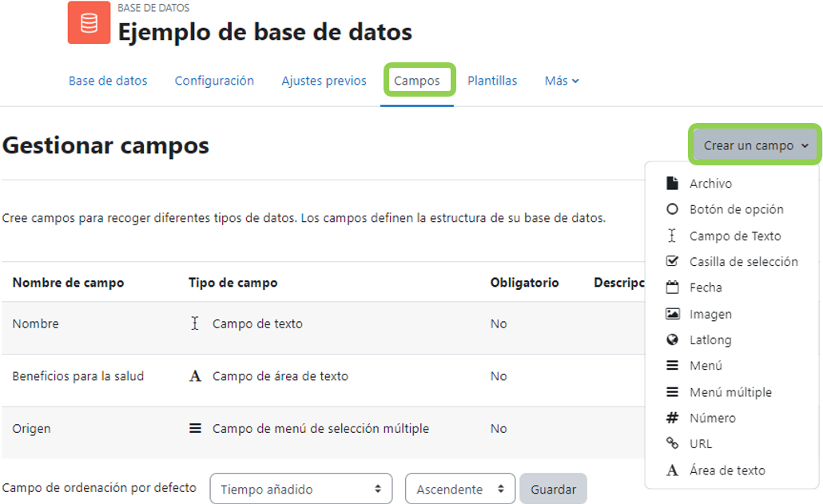Click the Área de texto icon

click(674, 470)
